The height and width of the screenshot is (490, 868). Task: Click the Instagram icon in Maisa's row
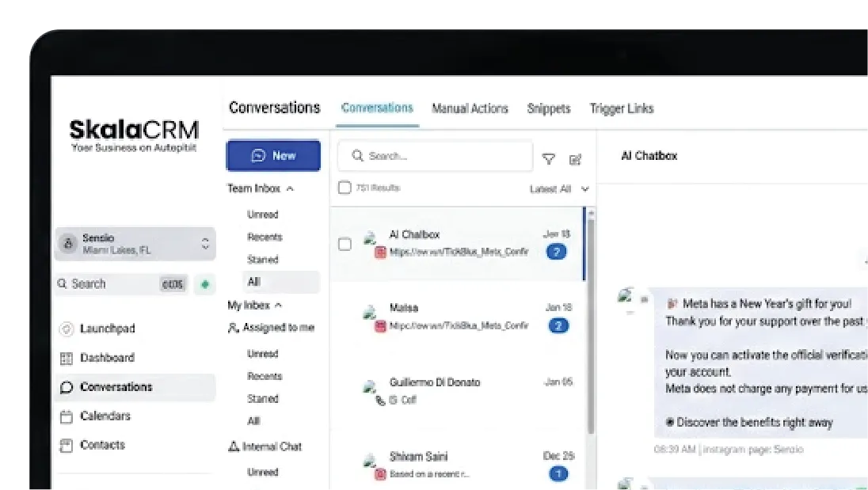[x=380, y=326]
